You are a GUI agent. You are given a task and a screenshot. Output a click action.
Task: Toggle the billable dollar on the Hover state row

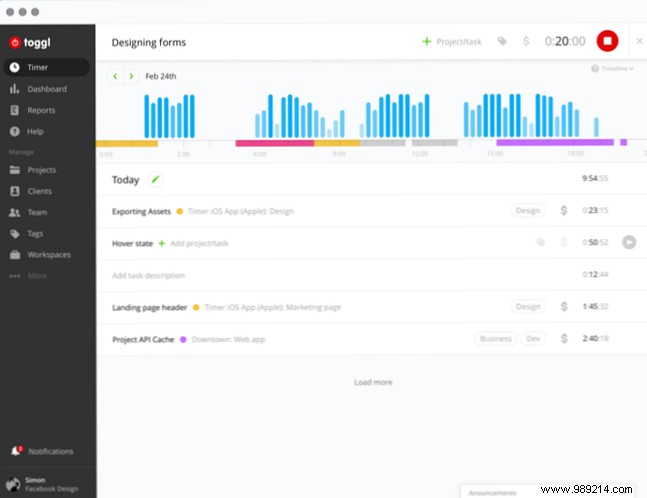(x=564, y=242)
